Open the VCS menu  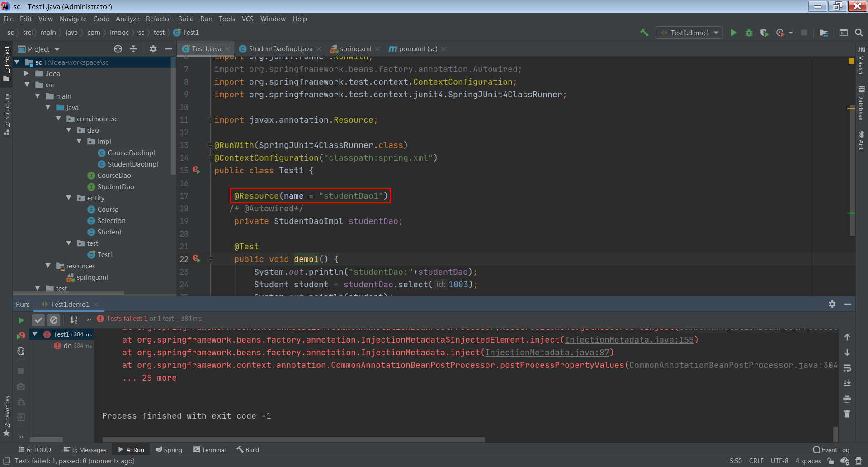[247, 19]
